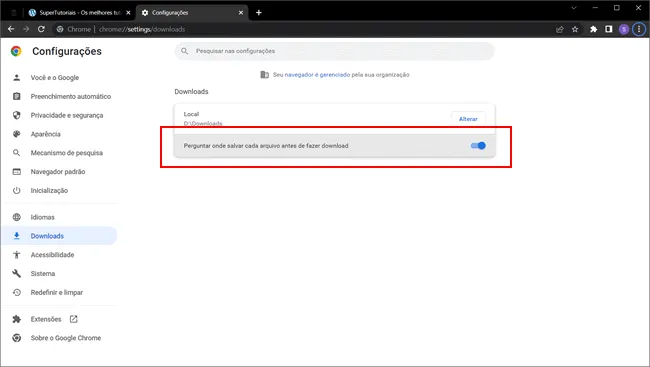Screen dimensions: 650x367
Task: Close the Configurações tab
Action: click(241, 12)
